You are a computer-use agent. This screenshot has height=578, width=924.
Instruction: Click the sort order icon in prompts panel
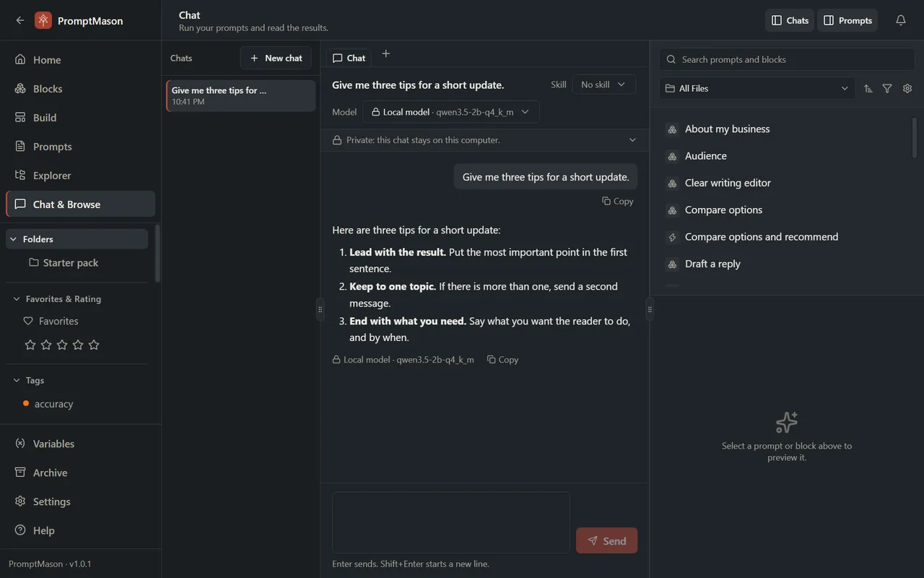click(x=868, y=88)
